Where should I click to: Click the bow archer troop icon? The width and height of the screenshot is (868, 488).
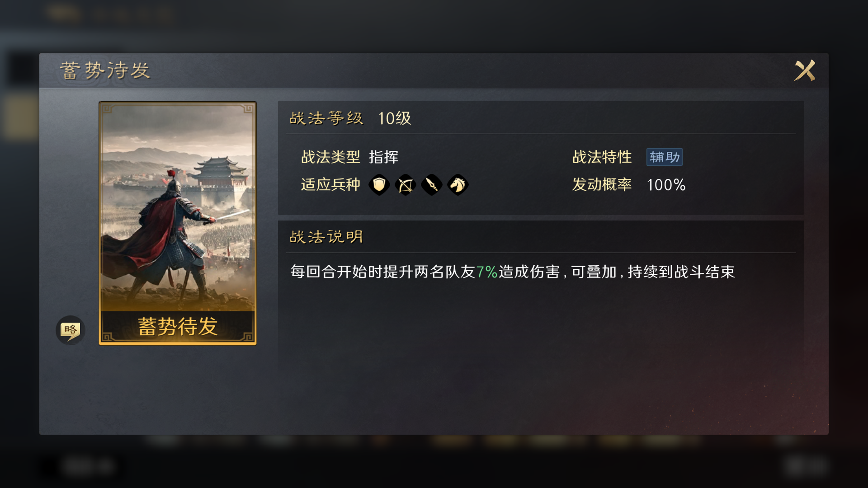(x=405, y=185)
